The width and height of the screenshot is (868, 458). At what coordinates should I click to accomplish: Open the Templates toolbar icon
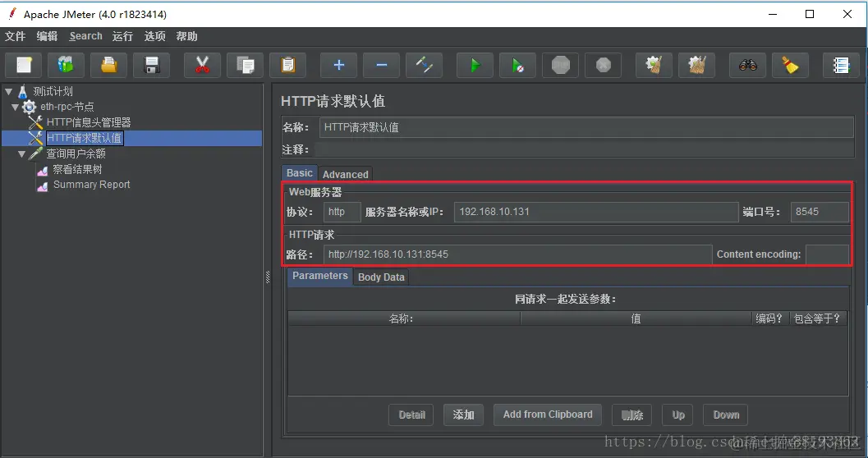(66, 66)
